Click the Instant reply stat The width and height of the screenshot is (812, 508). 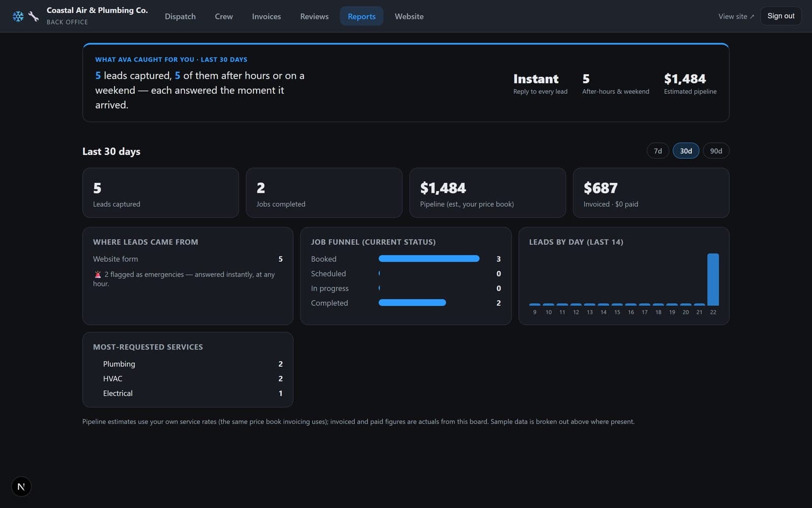[540, 84]
